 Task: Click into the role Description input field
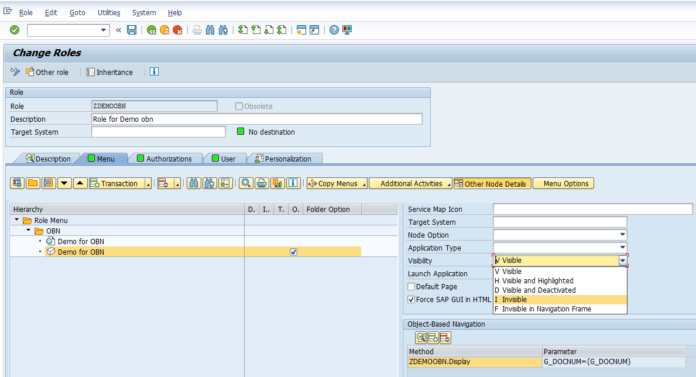(257, 119)
